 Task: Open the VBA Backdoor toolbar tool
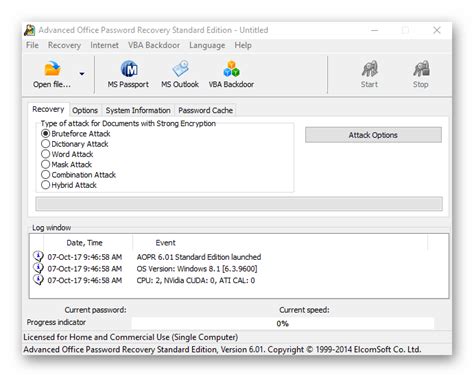coord(231,74)
